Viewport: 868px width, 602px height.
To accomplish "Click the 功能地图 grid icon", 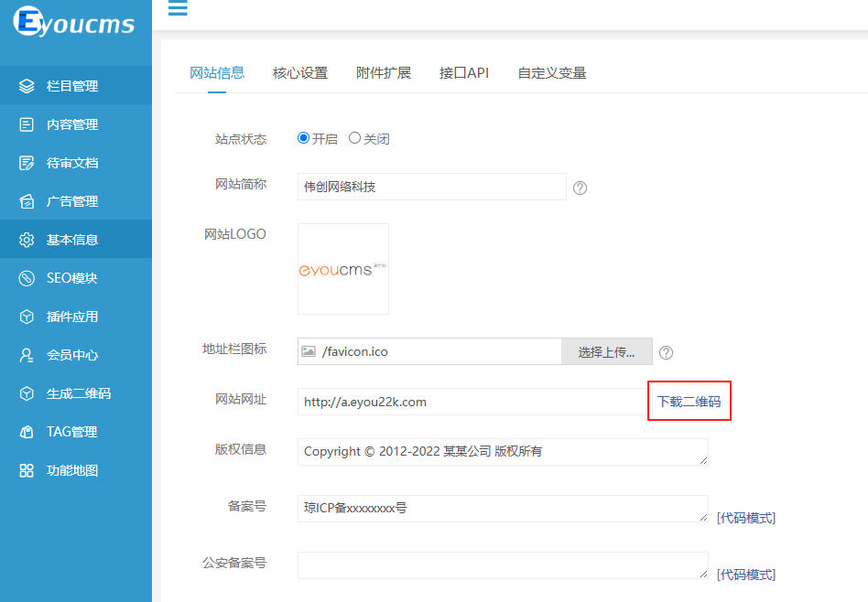I will (x=27, y=470).
